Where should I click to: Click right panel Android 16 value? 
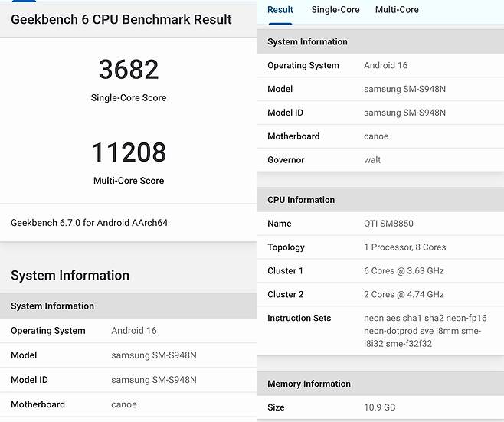(386, 65)
